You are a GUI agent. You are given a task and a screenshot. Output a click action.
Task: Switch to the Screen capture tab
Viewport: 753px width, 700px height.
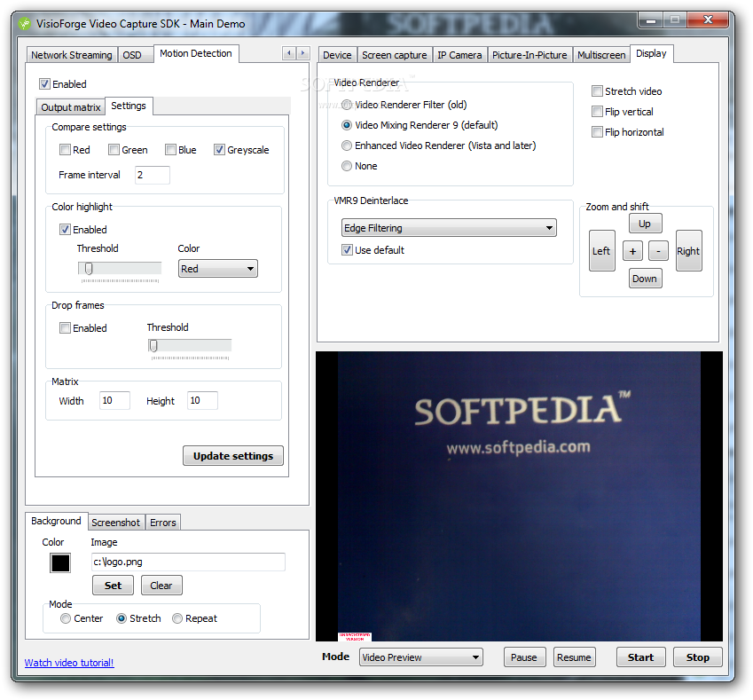[395, 55]
